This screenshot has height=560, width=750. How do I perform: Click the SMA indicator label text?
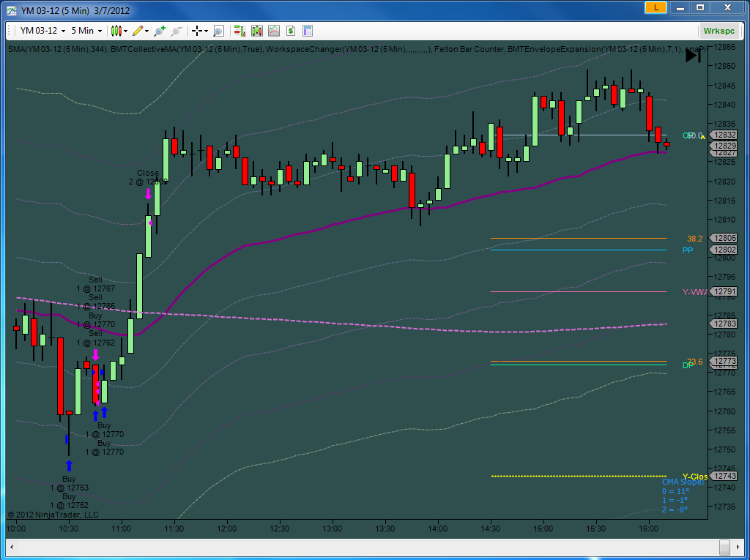click(x=58, y=49)
